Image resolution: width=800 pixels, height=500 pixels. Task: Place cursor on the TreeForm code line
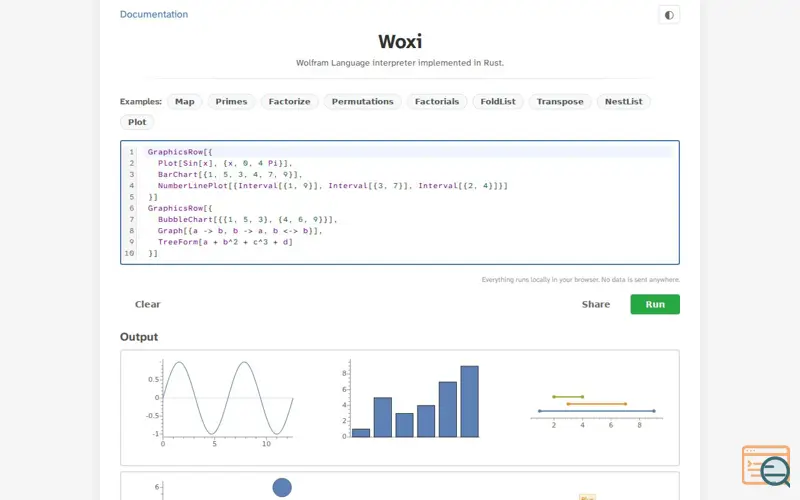(225, 242)
